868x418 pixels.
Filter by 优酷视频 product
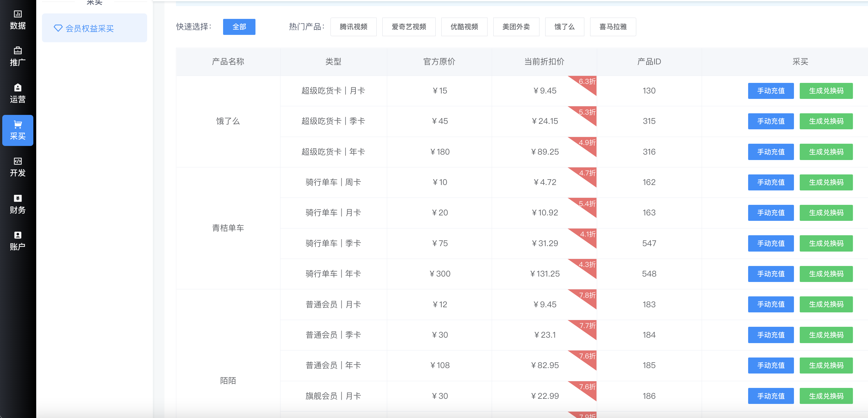(464, 27)
